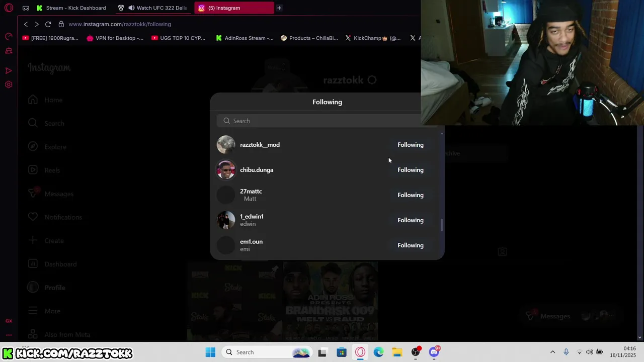Reload the Instagram page
This screenshot has width=644, height=362.
pyautogui.click(x=48, y=24)
